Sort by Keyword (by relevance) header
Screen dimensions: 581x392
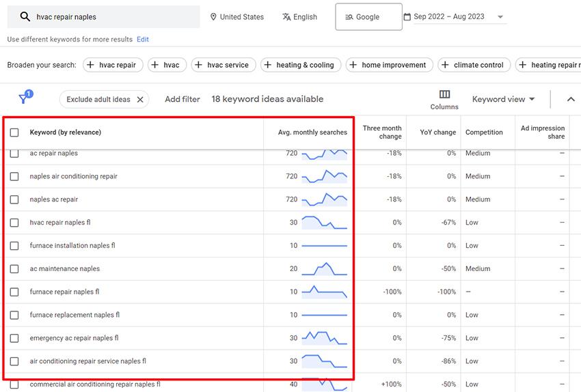[65, 132]
